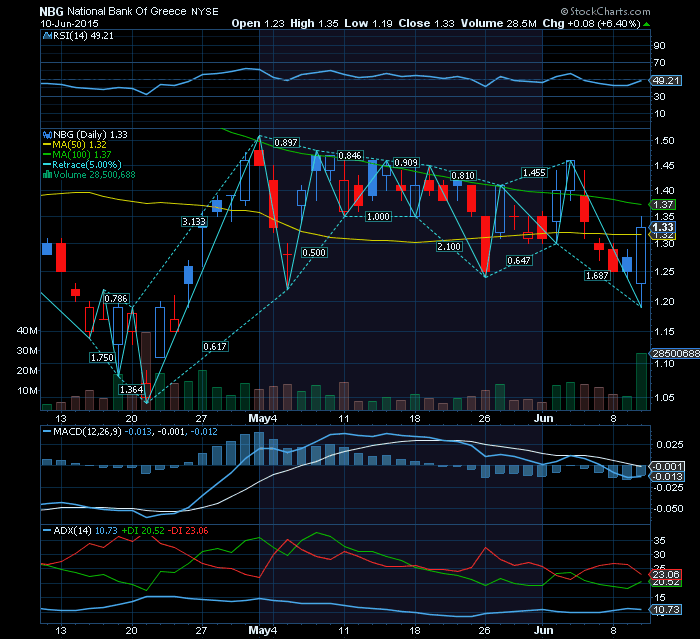Click the 'Close 1.33' value
700x639 pixels.
coord(426,24)
